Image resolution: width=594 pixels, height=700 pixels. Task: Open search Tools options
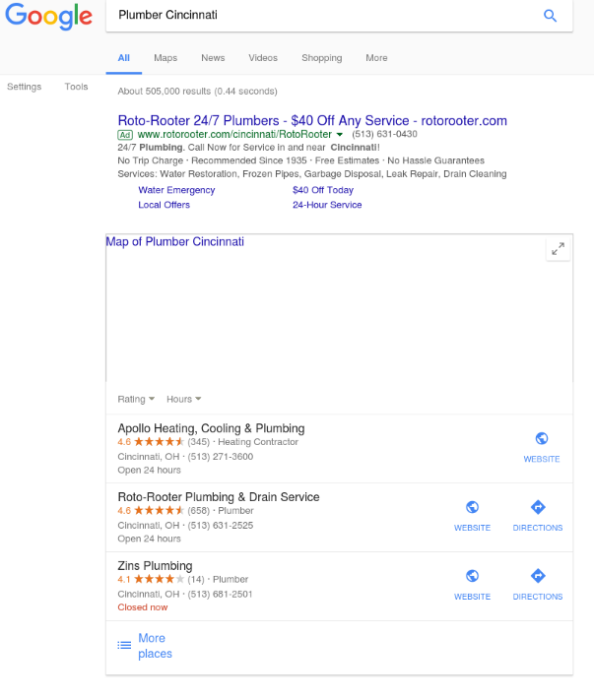76,87
